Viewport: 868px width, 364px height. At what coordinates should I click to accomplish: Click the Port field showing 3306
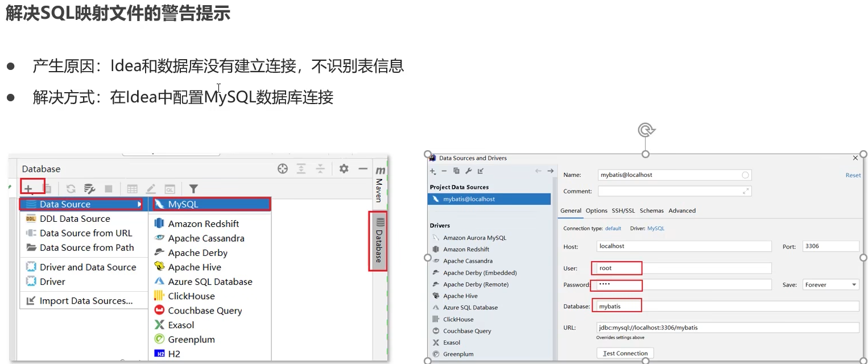click(830, 246)
